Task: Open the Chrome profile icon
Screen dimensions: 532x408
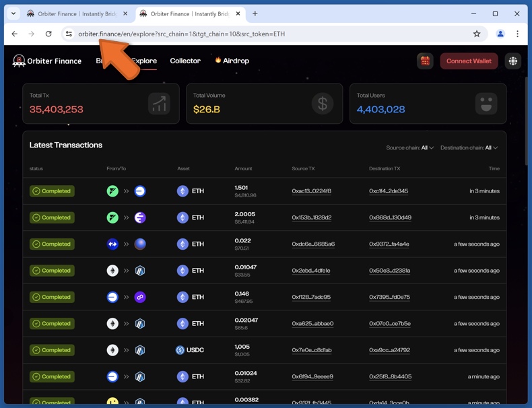Action: (x=500, y=34)
